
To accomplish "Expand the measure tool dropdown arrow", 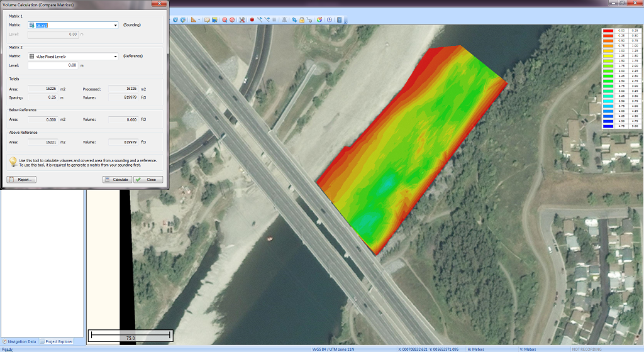I will (x=199, y=19).
